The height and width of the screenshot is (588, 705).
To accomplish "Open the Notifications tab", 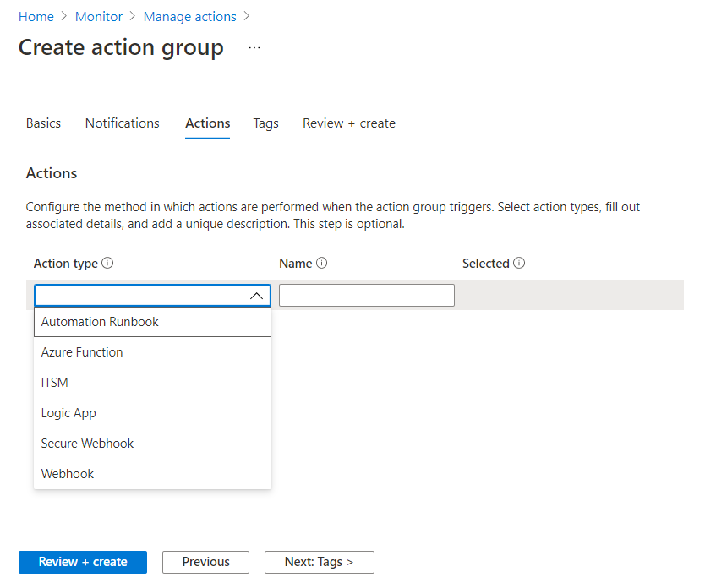I will [x=123, y=123].
